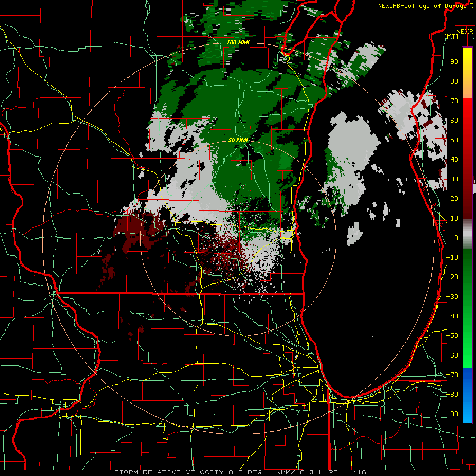This screenshot has height=476, width=476.
Task: Click the positive 20 scale label
Action: 454,198
